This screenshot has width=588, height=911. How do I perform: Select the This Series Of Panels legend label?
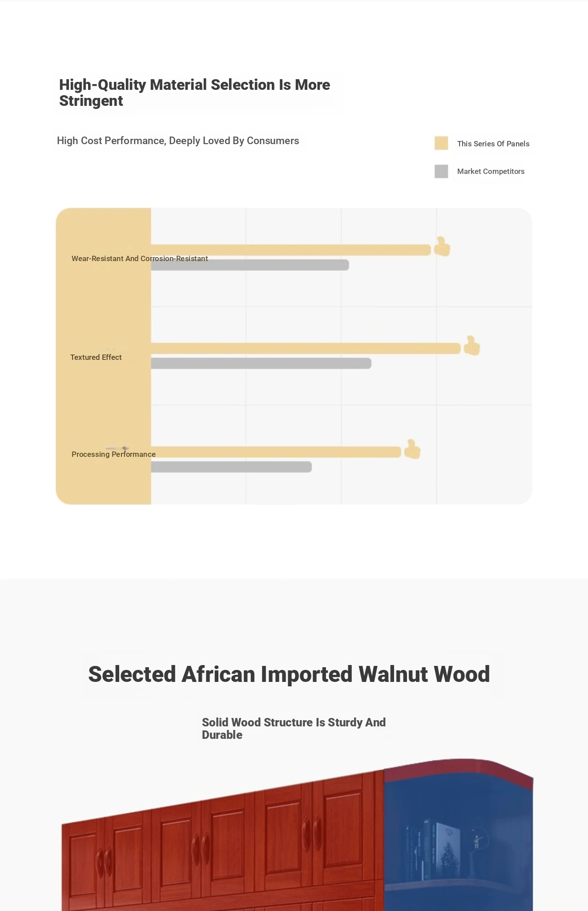tap(493, 144)
